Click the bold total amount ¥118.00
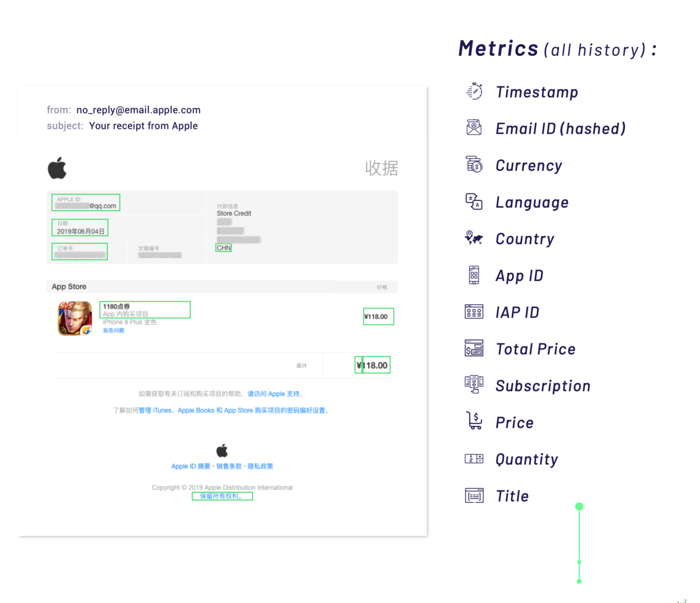This screenshot has width=700, height=603. coord(373,365)
